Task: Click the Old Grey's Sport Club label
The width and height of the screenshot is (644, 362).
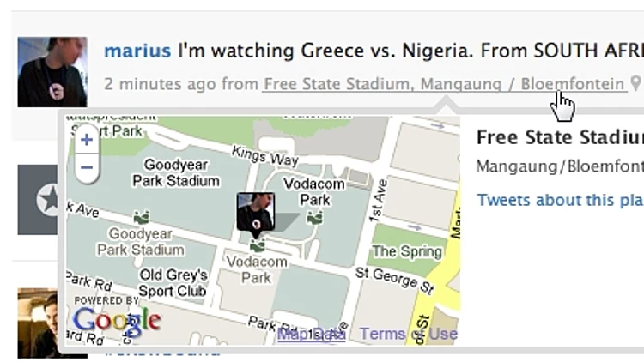Action: pos(173,282)
